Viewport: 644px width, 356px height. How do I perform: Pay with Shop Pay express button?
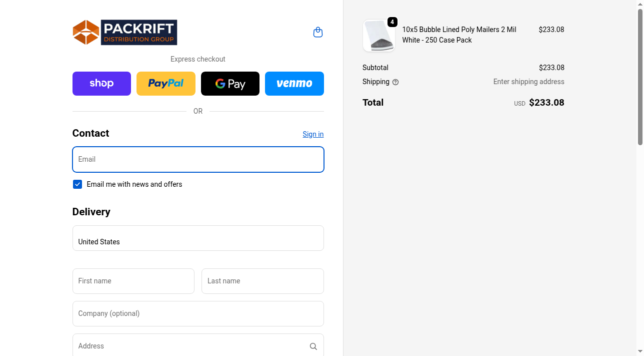(x=101, y=84)
